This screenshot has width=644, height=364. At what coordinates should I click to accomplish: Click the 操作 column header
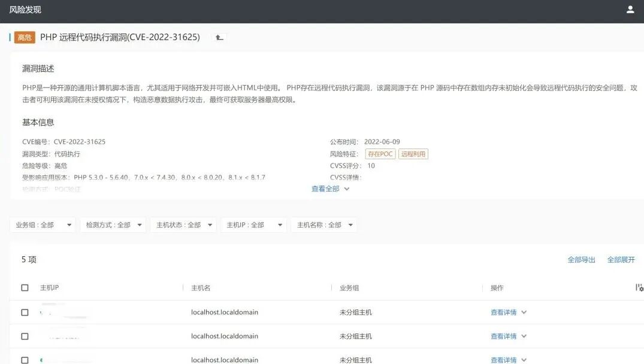(x=497, y=288)
